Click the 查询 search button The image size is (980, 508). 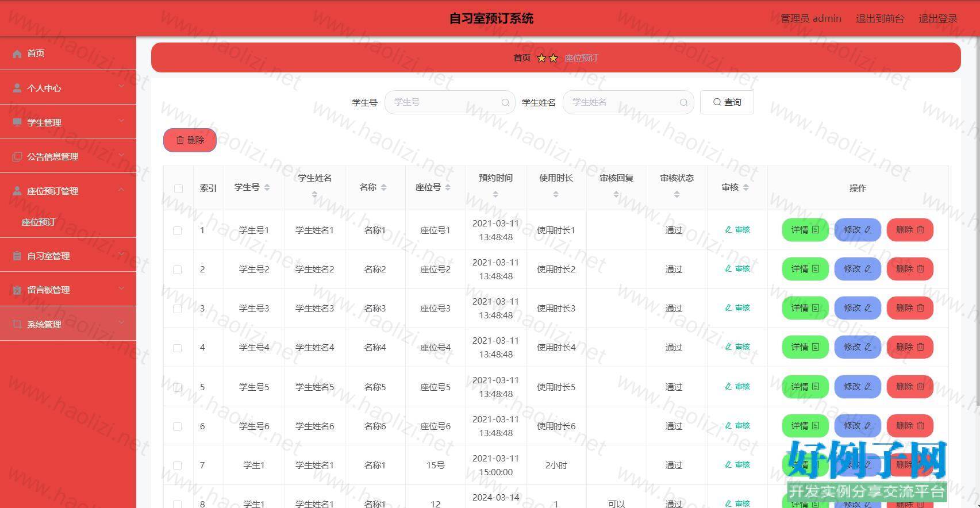click(727, 102)
